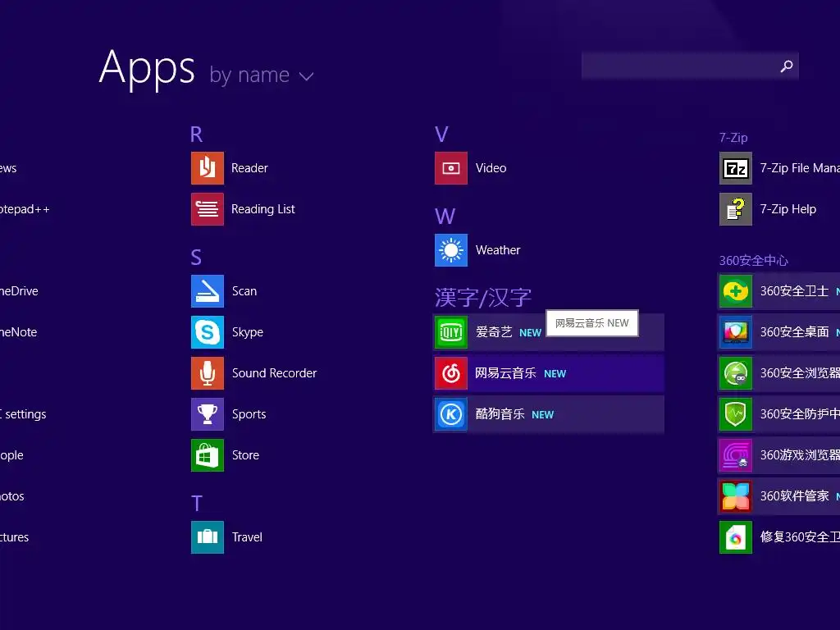Open the 360安全防护中心 shield icon
Viewport: 840px width, 630px height.
coord(736,414)
